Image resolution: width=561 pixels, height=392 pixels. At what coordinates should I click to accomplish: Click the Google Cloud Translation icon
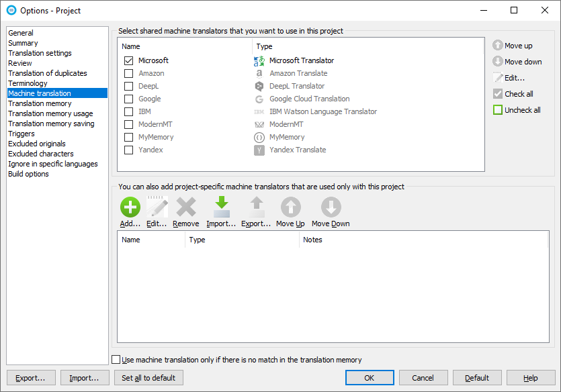click(x=259, y=99)
